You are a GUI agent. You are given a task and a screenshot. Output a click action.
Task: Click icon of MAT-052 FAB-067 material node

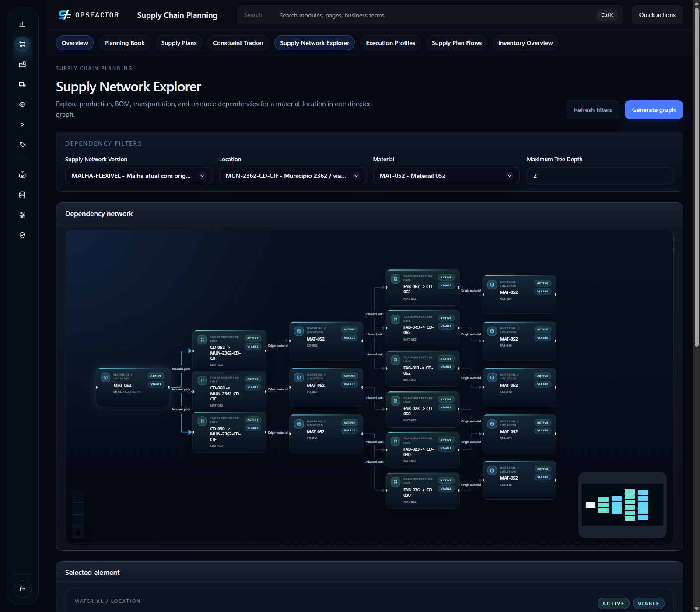492,285
